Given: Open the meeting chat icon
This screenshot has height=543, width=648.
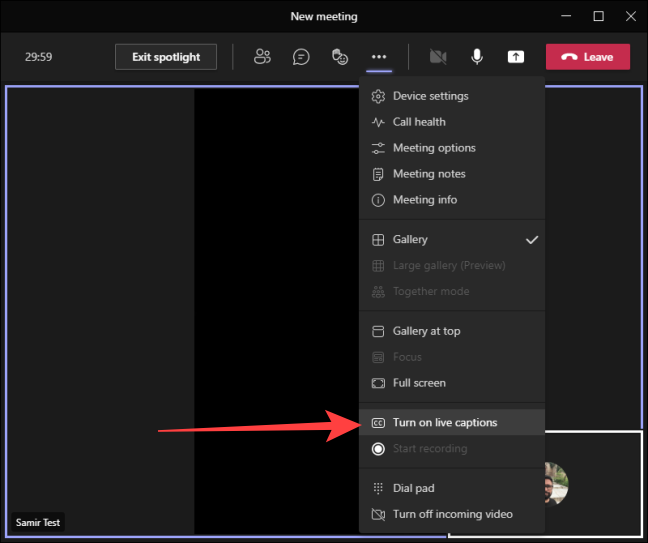Looking at the screenshot, I should click(301, 57).
